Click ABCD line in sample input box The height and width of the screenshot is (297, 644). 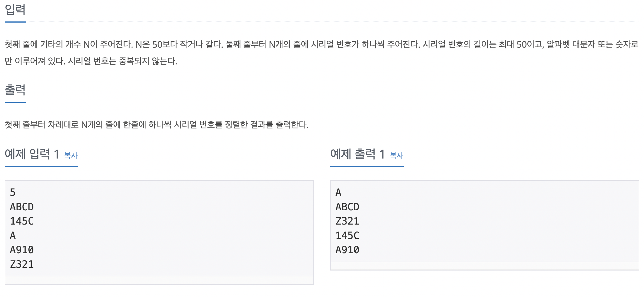[x=22, y=207]
